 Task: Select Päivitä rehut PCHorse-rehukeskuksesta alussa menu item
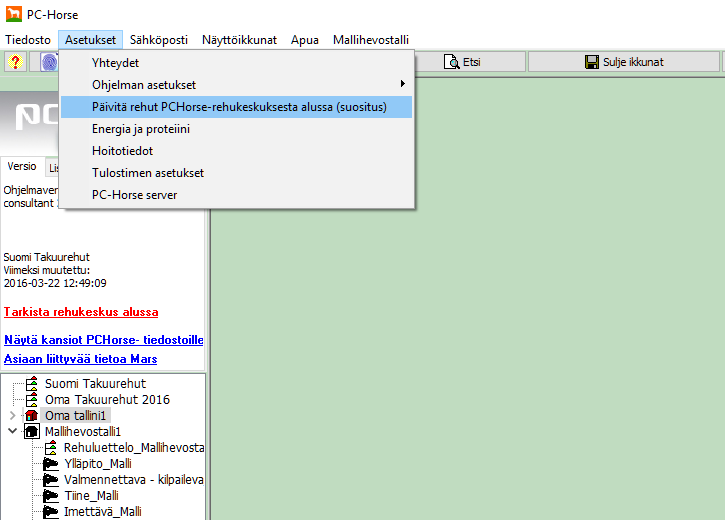pos(236,107)
